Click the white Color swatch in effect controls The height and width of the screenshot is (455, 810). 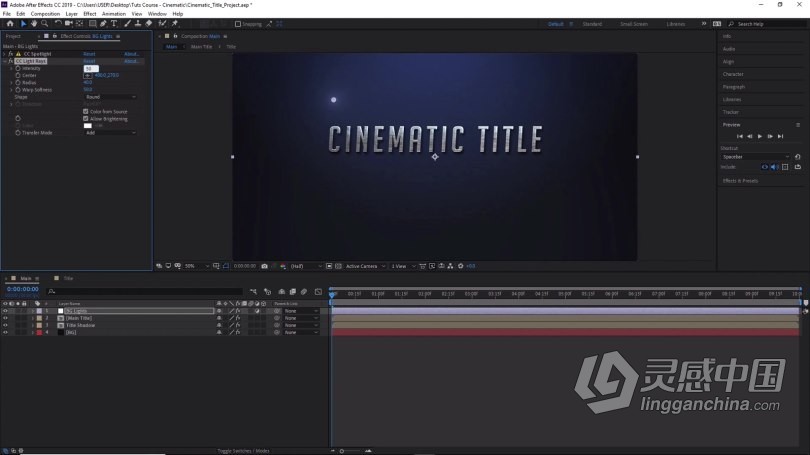pos(88,125)
